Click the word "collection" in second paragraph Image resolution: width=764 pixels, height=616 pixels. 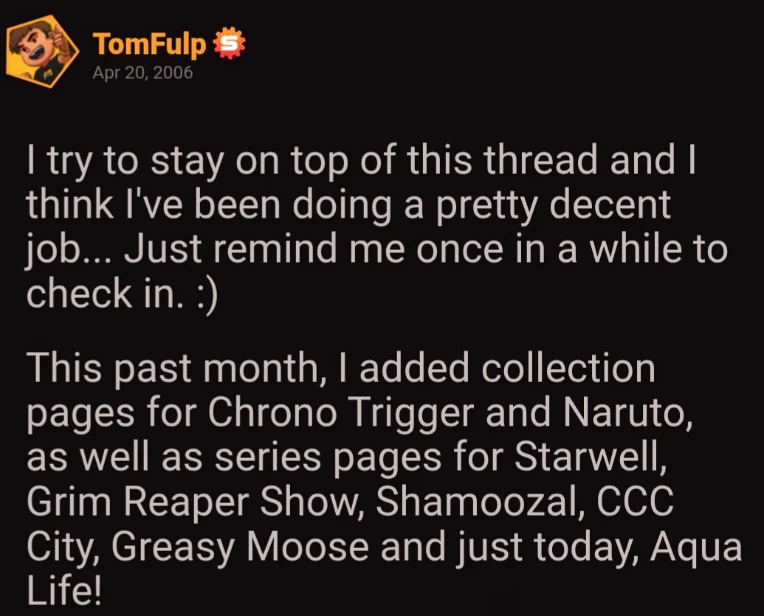[568, 368]
